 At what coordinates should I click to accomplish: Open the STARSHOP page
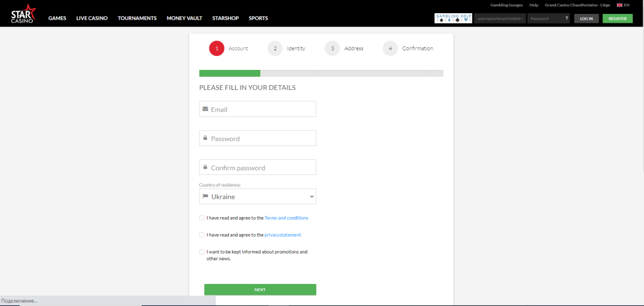tap(226, 18)
